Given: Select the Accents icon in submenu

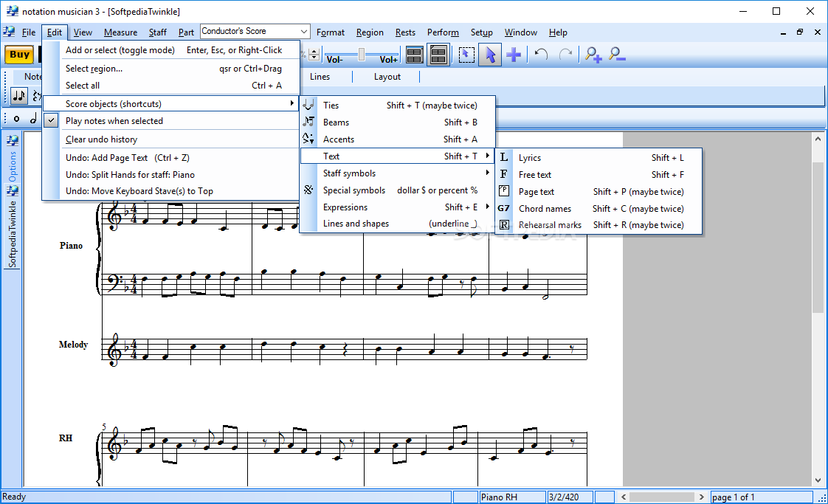Looking at the screenshot, I should [x=309, y=139].
